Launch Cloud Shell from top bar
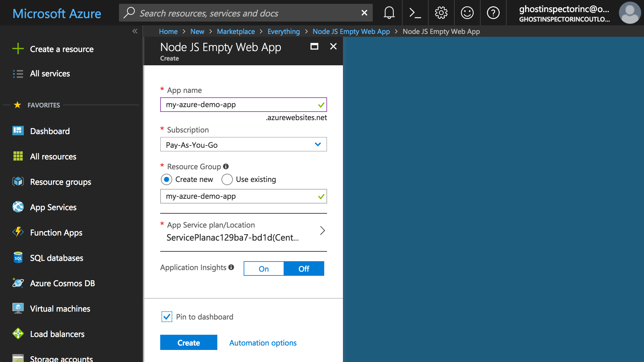 point(415,13)
